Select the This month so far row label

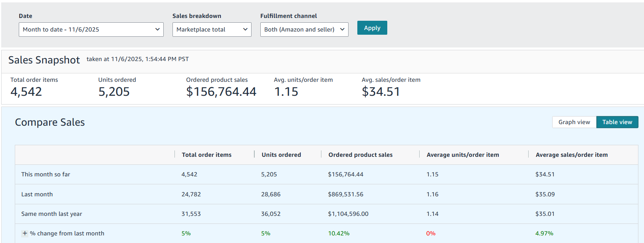click(46, 174)
